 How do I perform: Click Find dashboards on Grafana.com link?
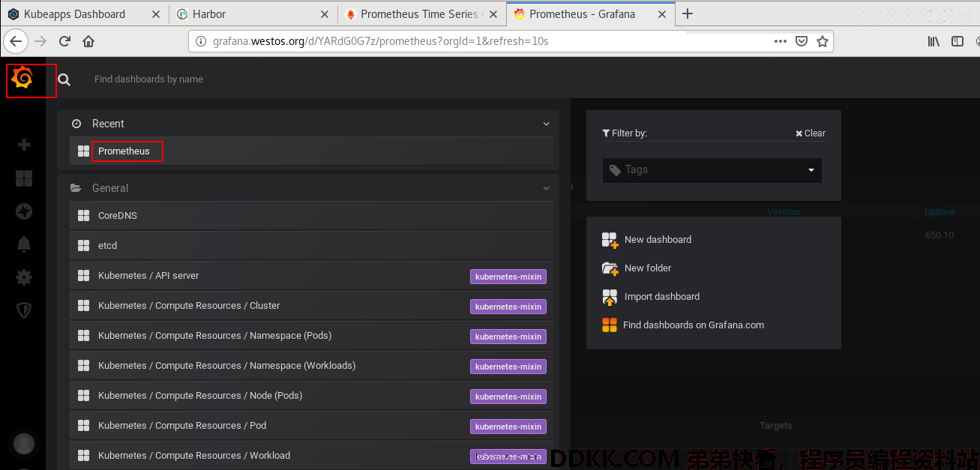pyautogui.click(x=694, y=325)
